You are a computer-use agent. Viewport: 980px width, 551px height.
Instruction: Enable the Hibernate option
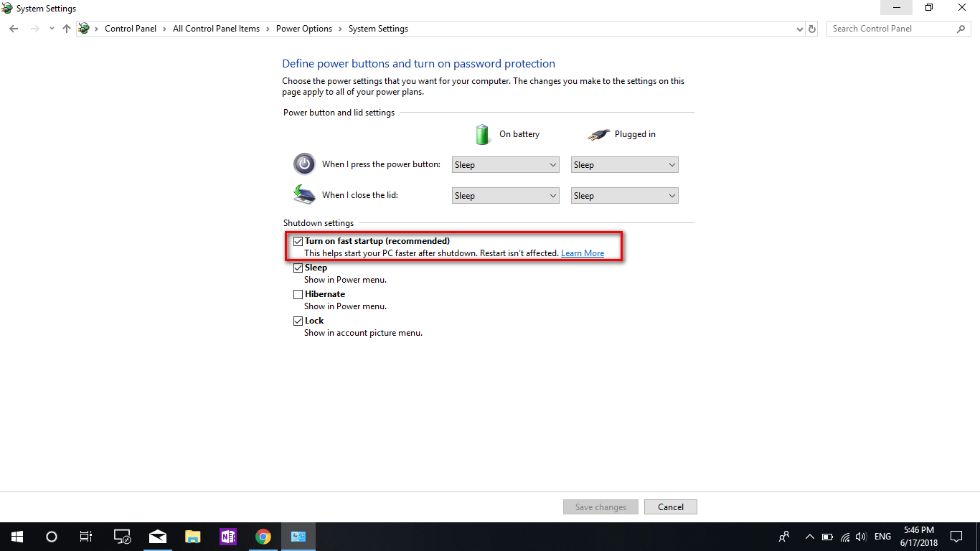click(x=298, y=294)
